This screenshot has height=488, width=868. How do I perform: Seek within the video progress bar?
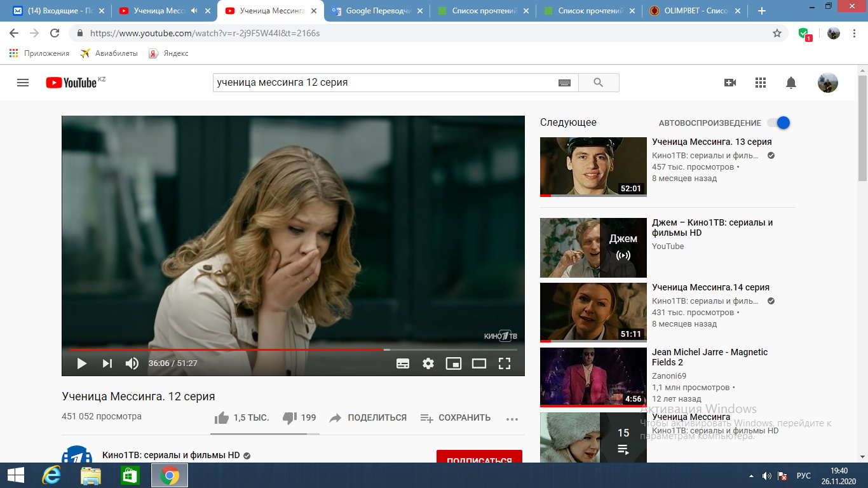[x=293, y=349]
